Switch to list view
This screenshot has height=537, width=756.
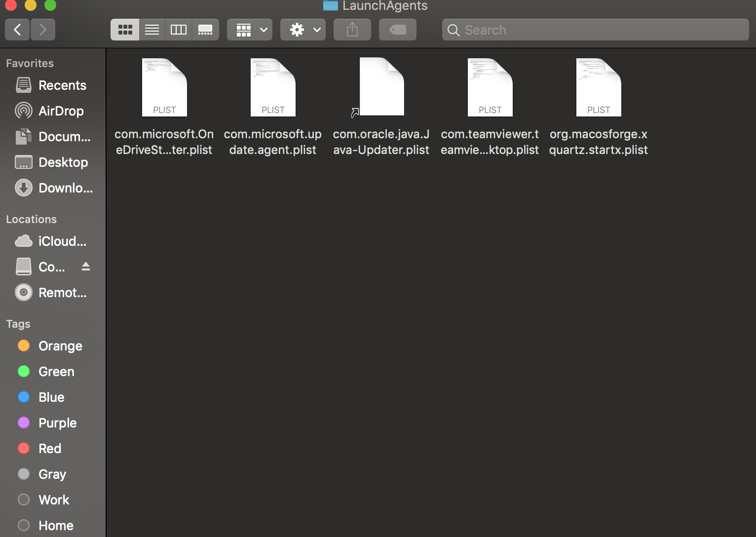pyautogui.click(x=151, y=30)
